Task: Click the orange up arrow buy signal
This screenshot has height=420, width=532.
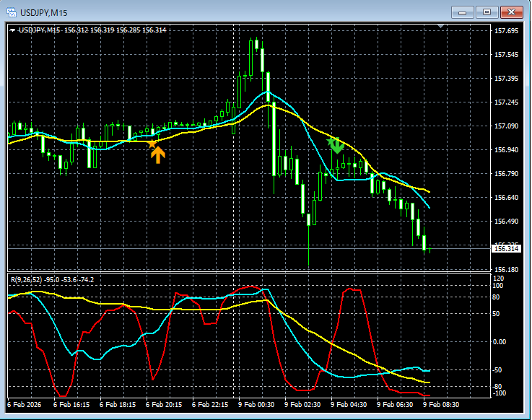Action: pos(158,155)
